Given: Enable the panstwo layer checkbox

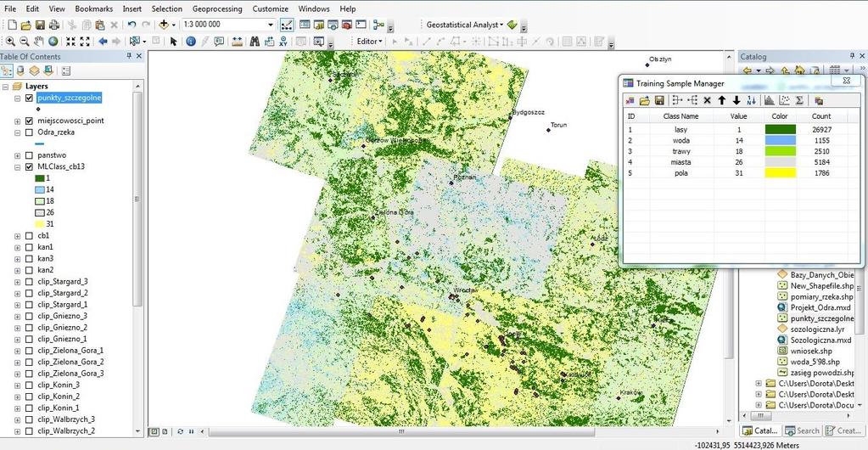Looking at the screenshot, I should tap(30, 155).
